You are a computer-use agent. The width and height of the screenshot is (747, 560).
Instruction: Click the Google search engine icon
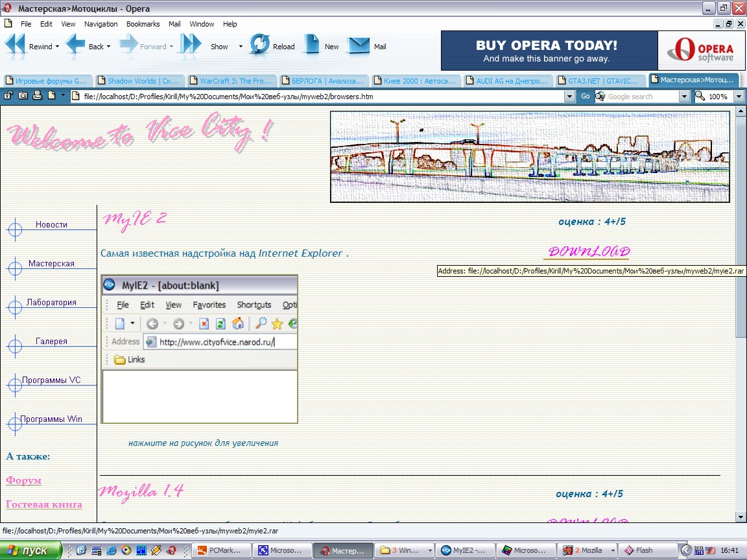[x=600, y=96]
